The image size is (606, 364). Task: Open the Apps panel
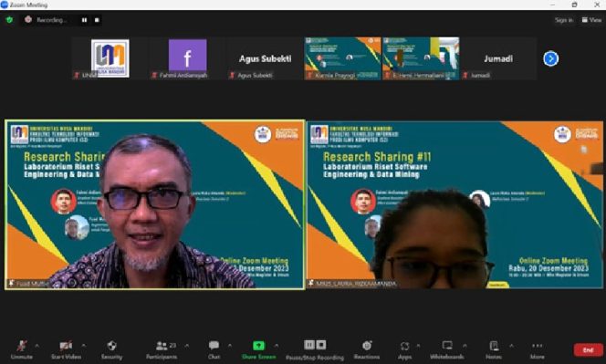[x=404, y=349]
